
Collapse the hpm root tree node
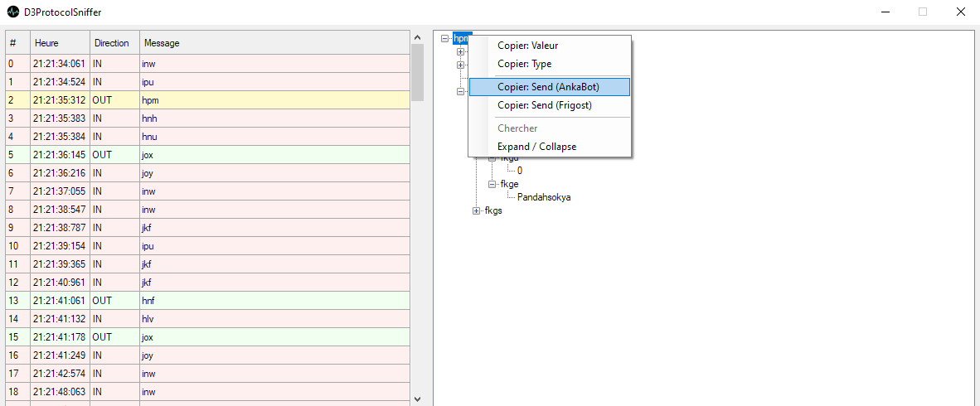[445, 38]
